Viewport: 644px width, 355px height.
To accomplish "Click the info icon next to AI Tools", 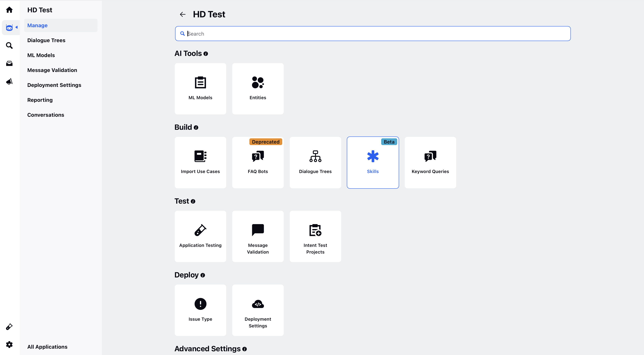I will click(206, 54).
